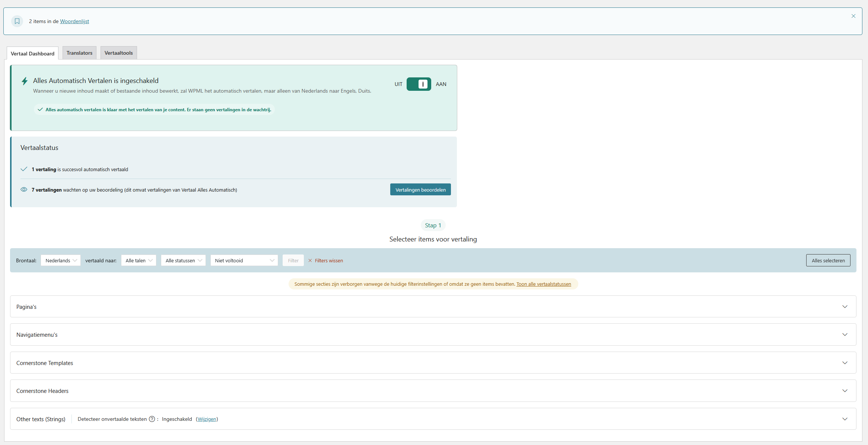Switch to the Translators tab
Screen dimensions: 868x445
(x=79, y=53)
